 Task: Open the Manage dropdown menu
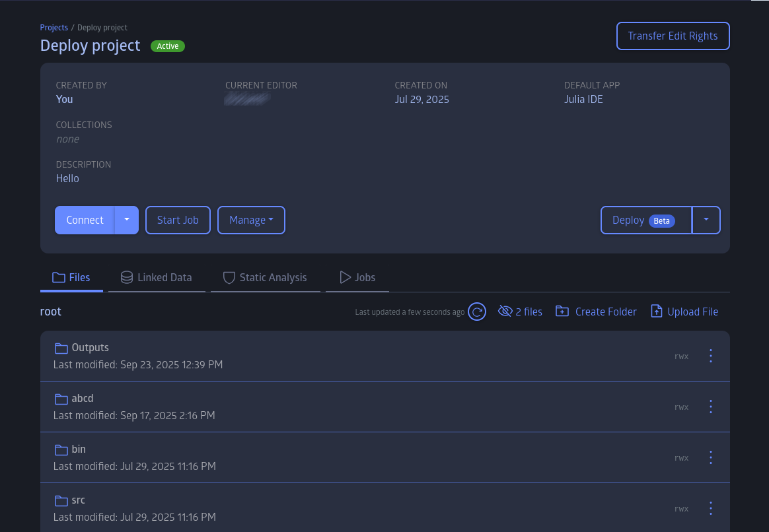pyautogui.click(x=251, y=220)
